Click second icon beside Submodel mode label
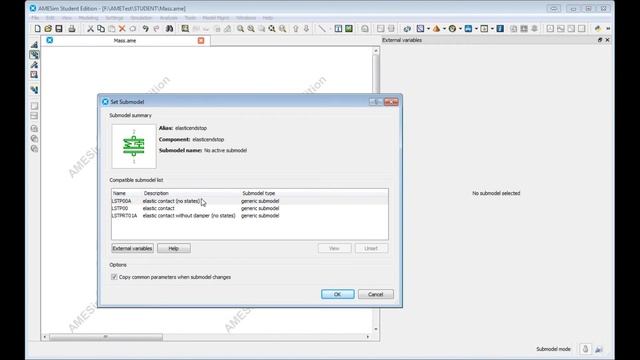Viewport: 640px width, 360px height. pyautogui.click(x=599, y=349)
